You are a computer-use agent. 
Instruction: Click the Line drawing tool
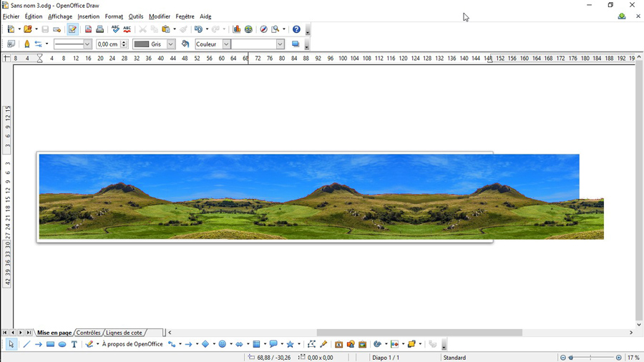(26, 344)
